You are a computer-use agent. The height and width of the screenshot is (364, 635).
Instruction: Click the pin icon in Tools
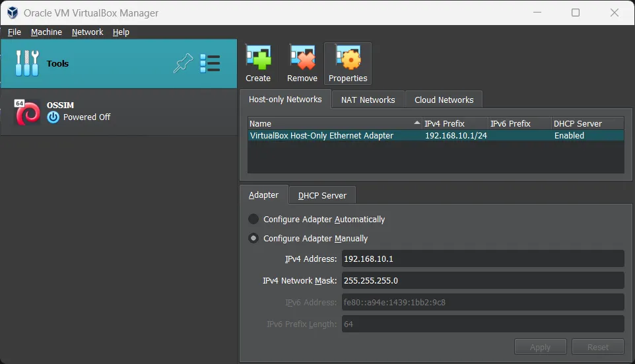(183, 63)
